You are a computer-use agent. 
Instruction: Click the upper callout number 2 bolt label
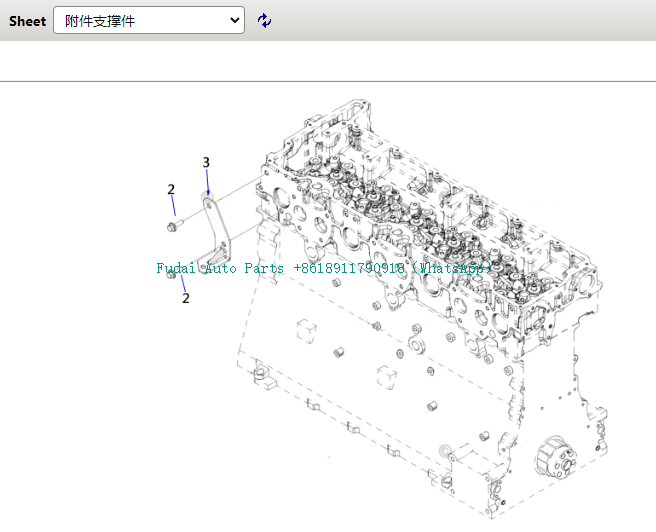[x=171, y=189]
